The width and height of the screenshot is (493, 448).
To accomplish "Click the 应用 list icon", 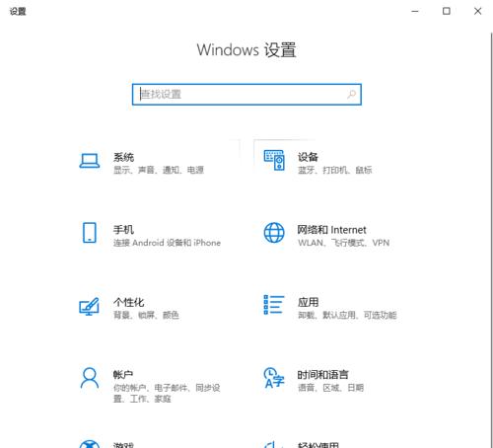I will tap(274, 305).
